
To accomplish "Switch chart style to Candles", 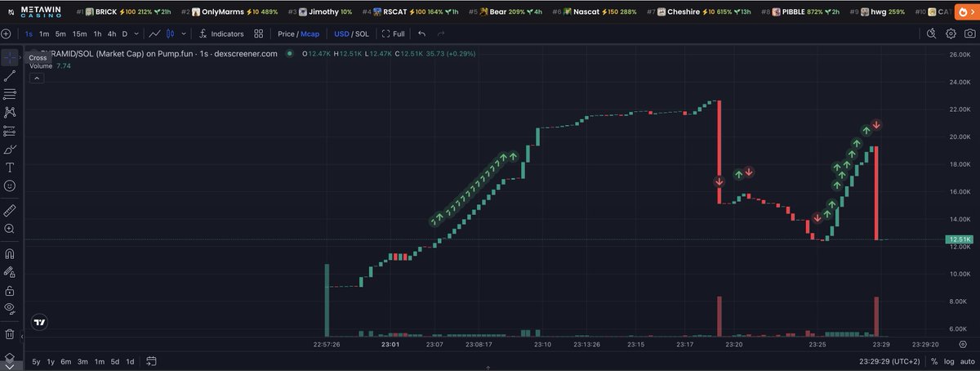I will point(171,34).
